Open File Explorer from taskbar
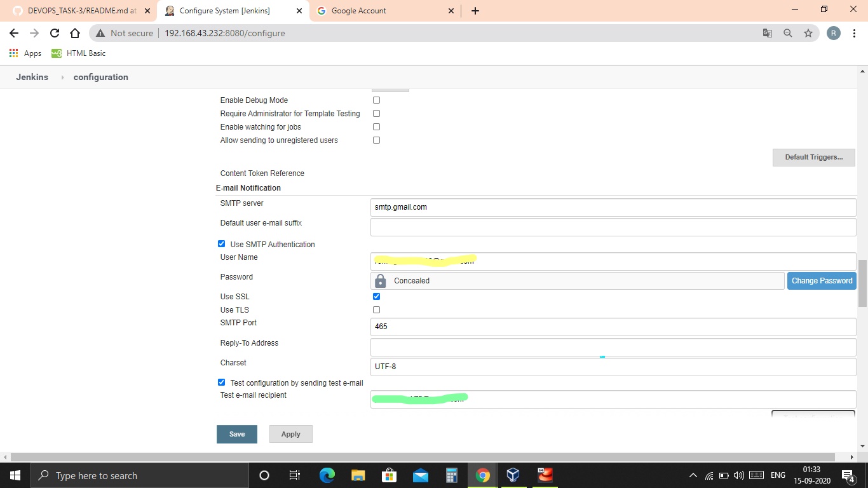The height and width of the screenshot is (488, 868). [x=358, y=475]
